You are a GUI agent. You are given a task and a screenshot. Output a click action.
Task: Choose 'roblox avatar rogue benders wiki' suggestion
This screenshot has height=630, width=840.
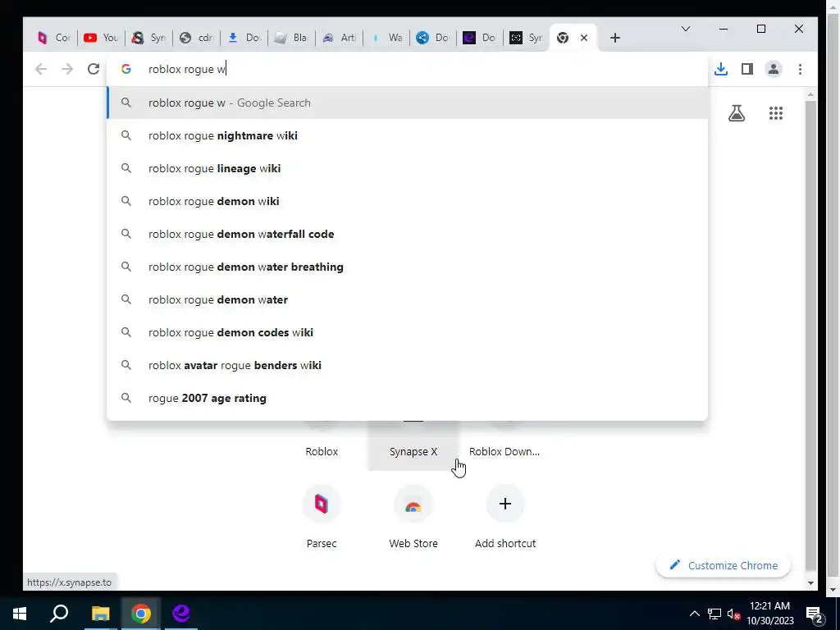point(407,365)
